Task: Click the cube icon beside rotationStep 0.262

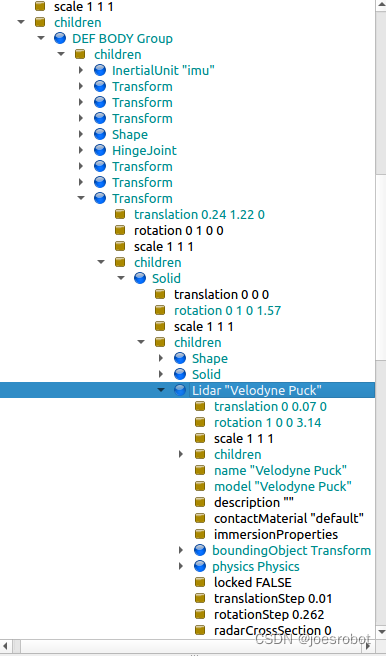Action: (x=200, y=614)
